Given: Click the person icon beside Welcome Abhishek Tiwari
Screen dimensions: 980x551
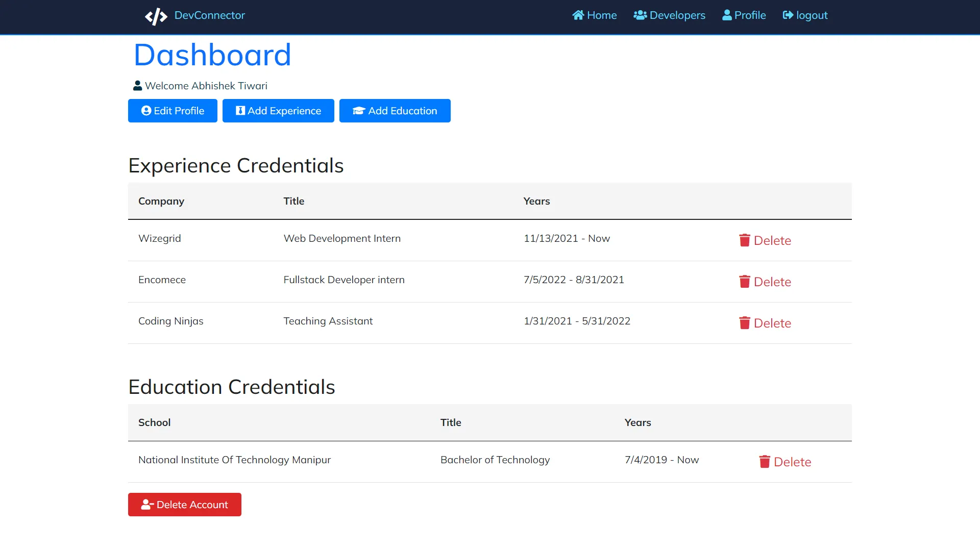Looking at the screenshot, I should pos(137,85).
